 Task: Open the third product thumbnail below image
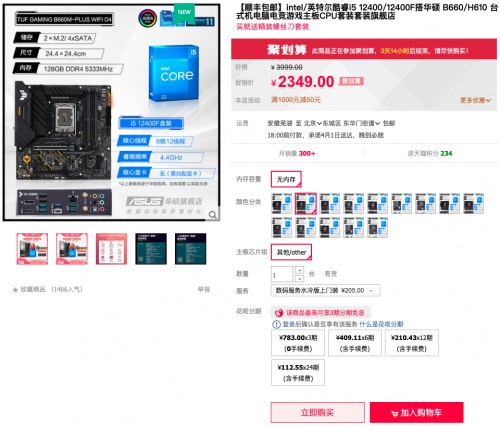click(x=112, y=249)
